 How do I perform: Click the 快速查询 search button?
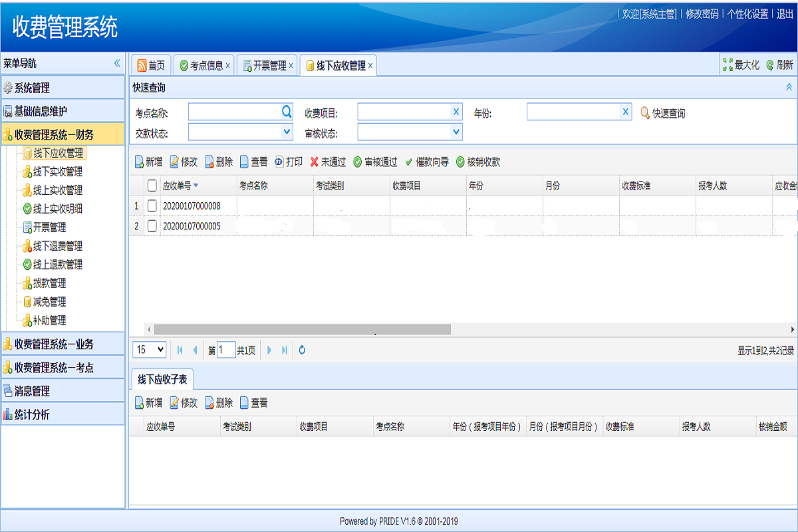click(x=662, y=114)
